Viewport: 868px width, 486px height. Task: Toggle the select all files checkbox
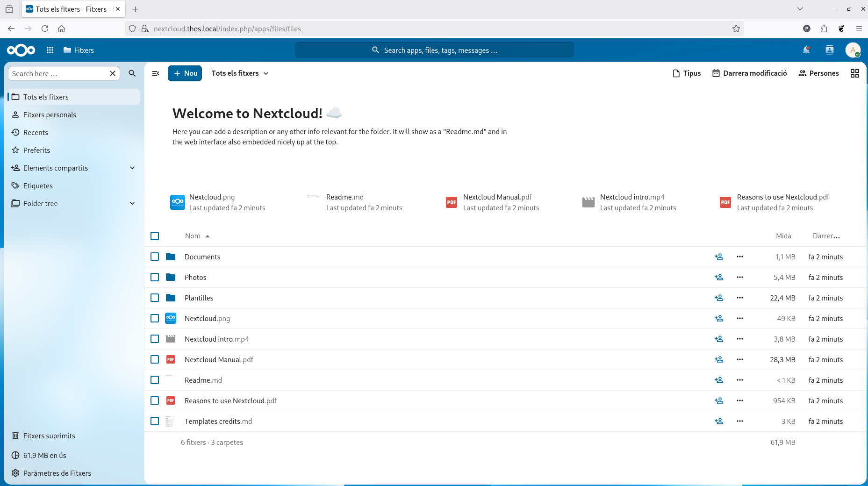155,236
